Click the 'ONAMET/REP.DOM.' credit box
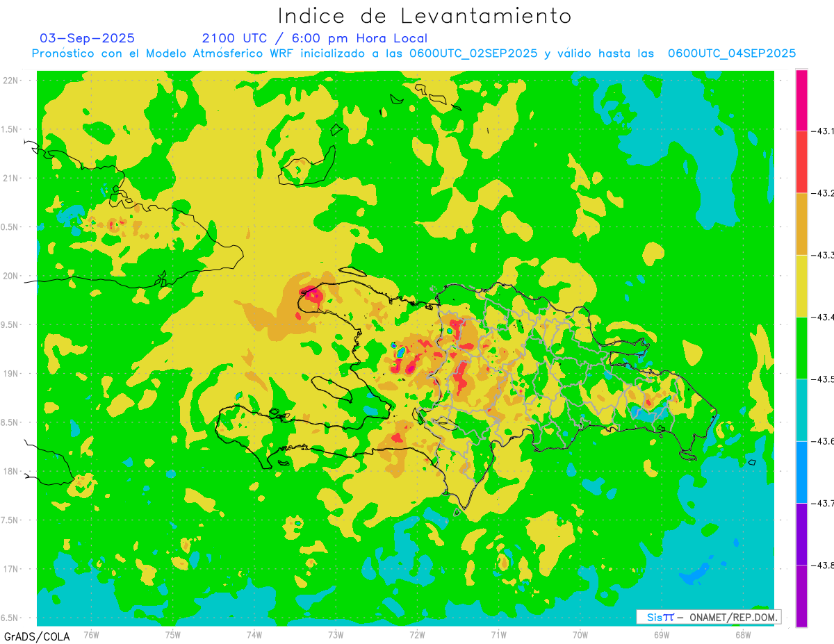The image size is (834, 644). pos(709,617)
